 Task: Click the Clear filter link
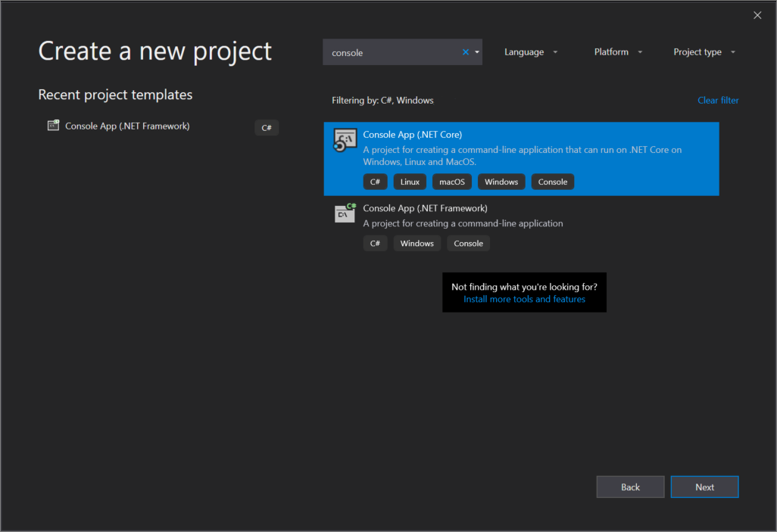click(x=718, y=100)
